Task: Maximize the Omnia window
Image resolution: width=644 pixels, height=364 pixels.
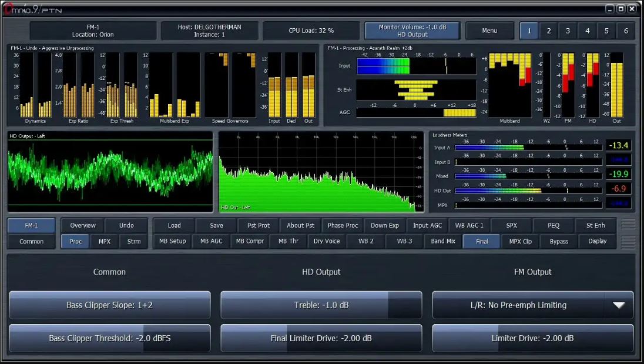Action: pos(621,9)
